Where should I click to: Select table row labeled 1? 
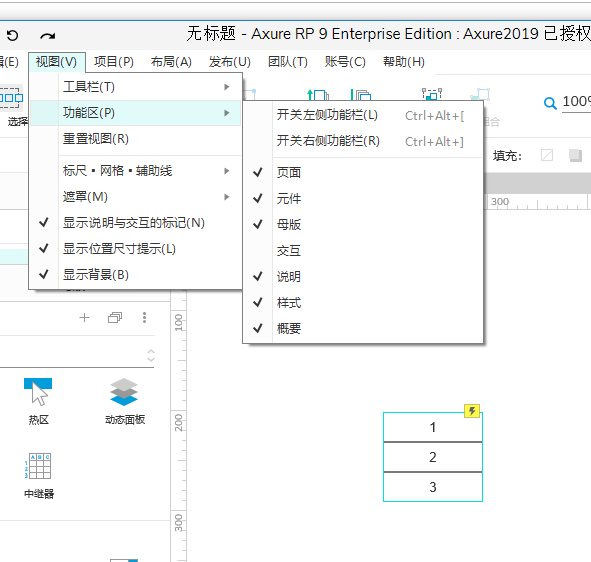(x=433, y=427)
